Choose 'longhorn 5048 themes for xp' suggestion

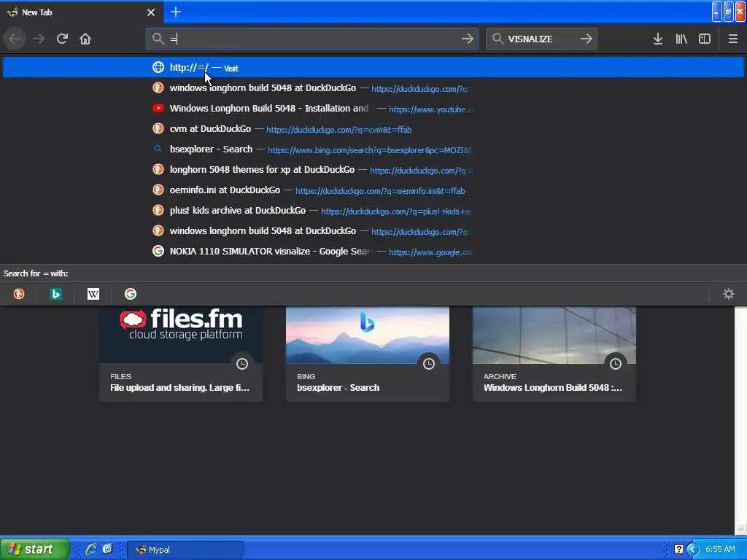click(x=373, y=170)
